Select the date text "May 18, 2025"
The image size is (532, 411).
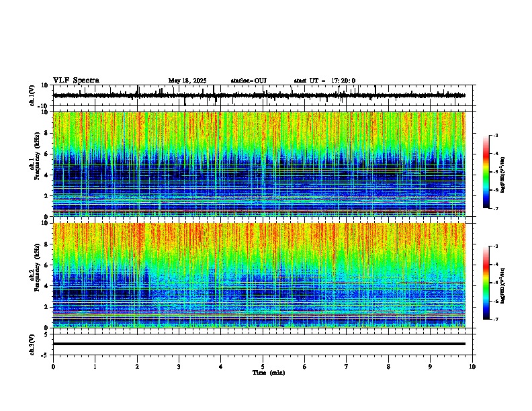coord(187,81)
